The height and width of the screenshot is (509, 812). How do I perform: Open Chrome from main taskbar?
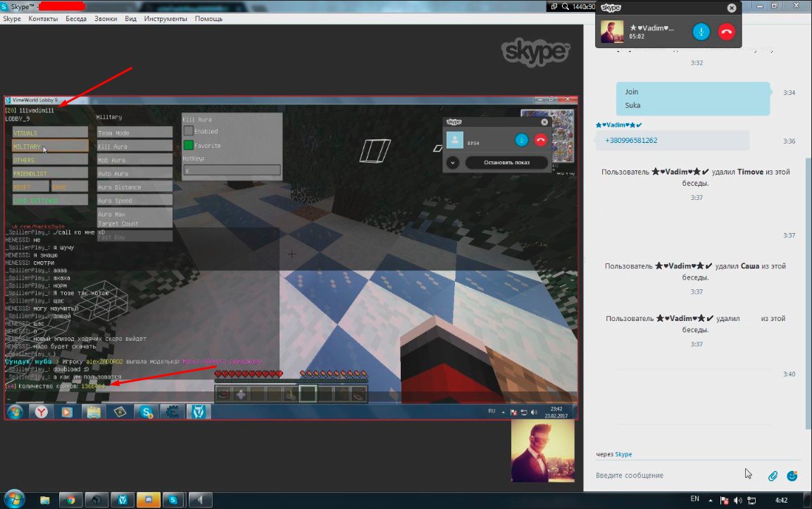[70, 500]
